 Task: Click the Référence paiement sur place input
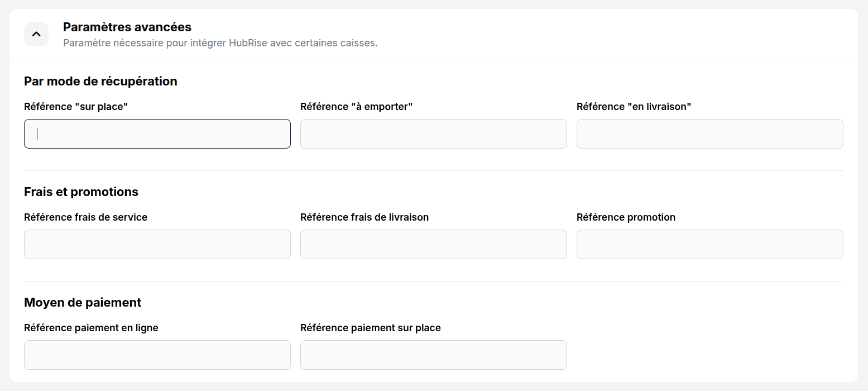pos(433,355)
